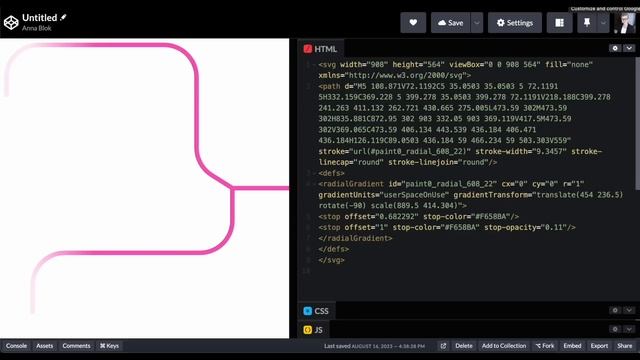Click the CodePen logo icon
640x360 pixels.
[x=11, y=22]
